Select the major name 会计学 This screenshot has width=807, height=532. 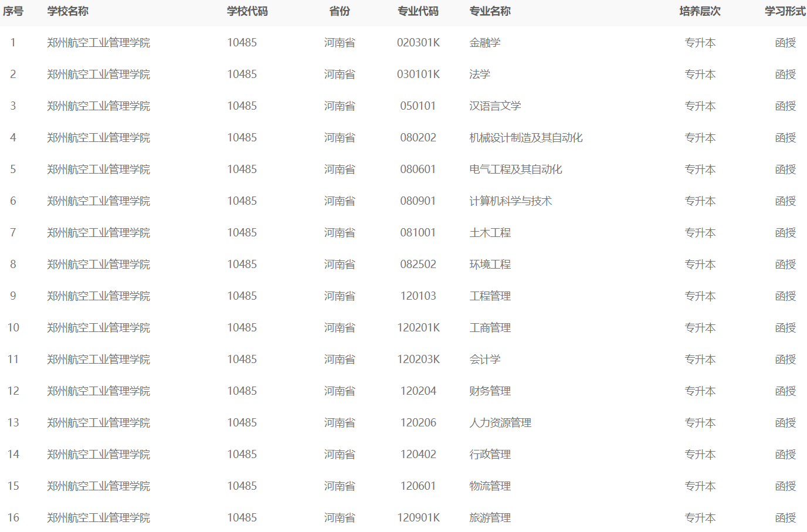tap(485, 360)
